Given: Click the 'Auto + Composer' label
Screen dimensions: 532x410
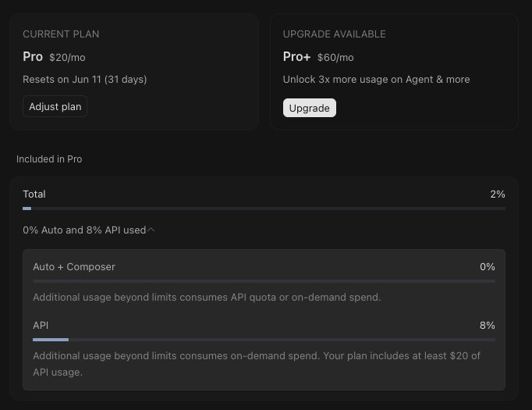Looking at the screenshot, I should tap(74, 267).
